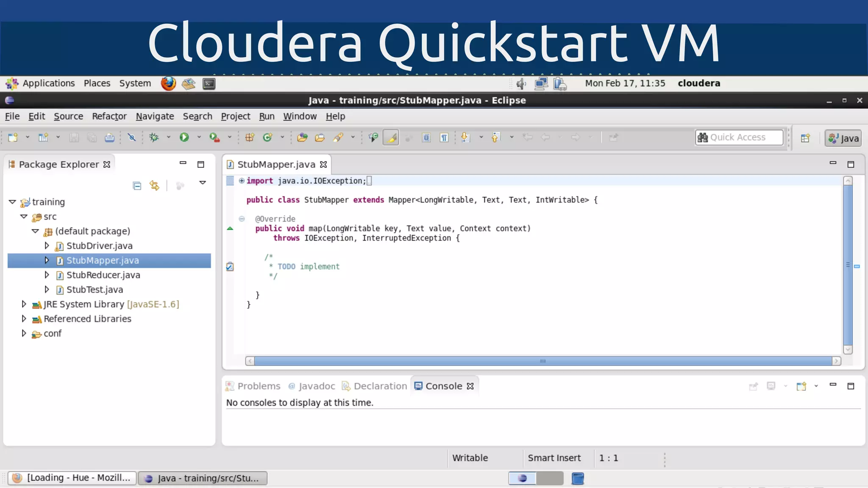The height and width of the screenshot is (488, 868).
Task: Switch to the Declaration tab
Action: (375, 386)
